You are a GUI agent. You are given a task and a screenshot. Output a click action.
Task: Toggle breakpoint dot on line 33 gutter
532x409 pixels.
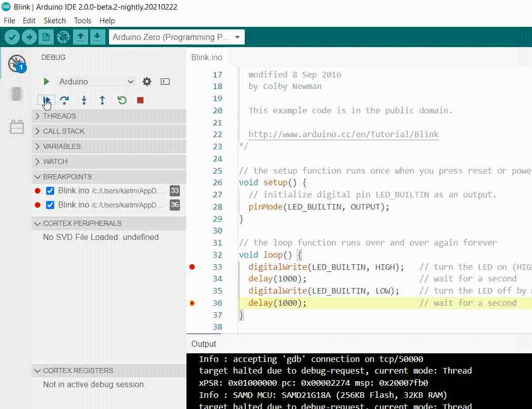coord(192,267)
